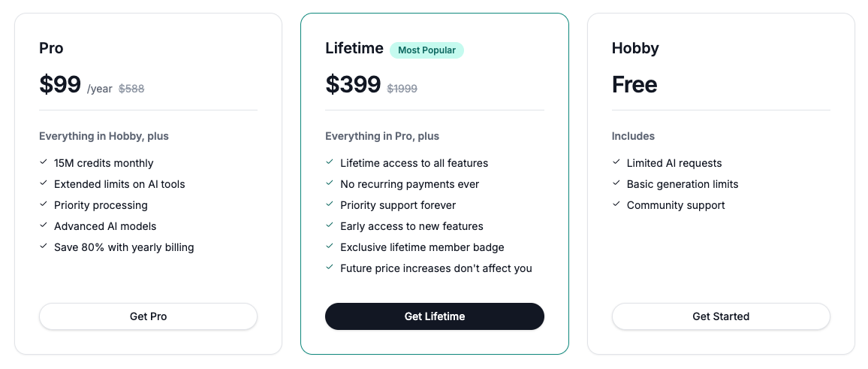Click the crossed-out $588 price
Image resolution: width=868 pixels, height=369 pixels.
pyautogui.click(x=131, y=89)
